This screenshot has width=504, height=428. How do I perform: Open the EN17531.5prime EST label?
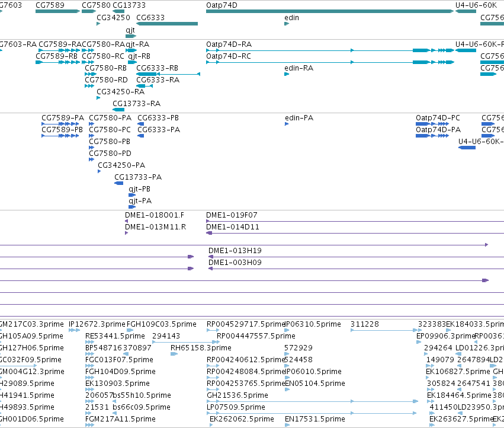click(x=315, y=419)
